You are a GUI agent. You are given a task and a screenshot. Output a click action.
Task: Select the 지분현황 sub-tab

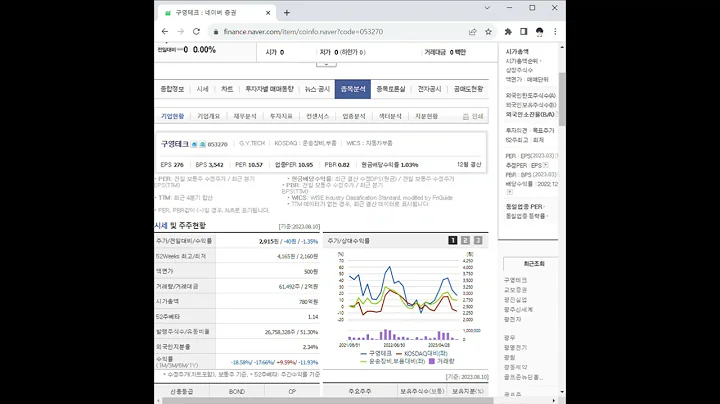pos(426,116)
